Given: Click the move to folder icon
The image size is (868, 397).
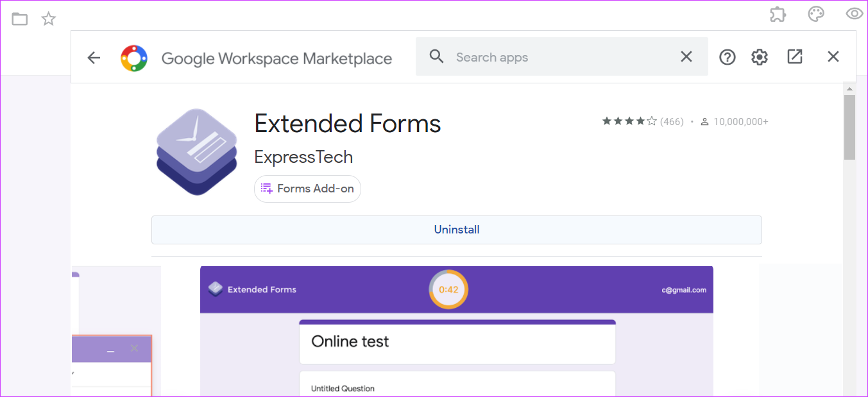Looking at the screenshot, I should (20, 19).
